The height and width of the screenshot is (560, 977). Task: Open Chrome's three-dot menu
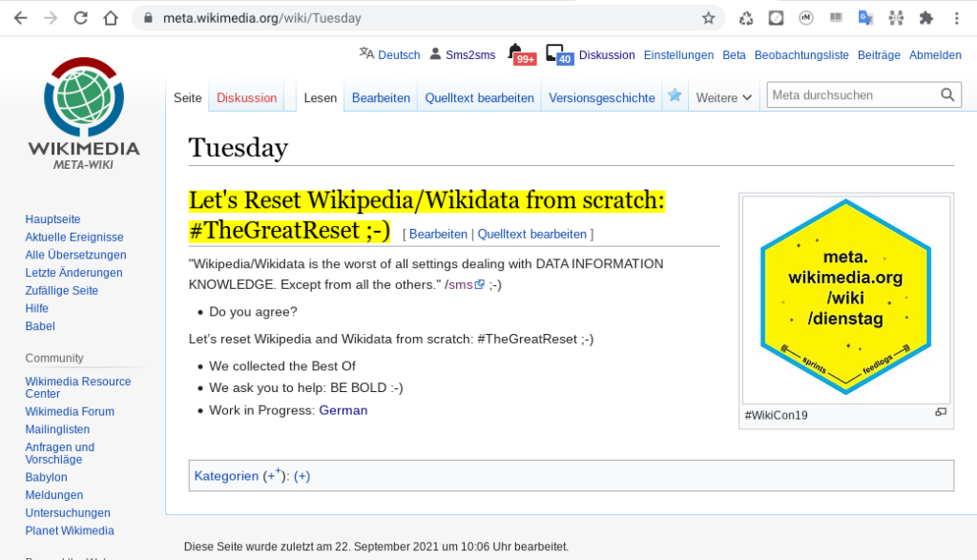pos(957,17)
